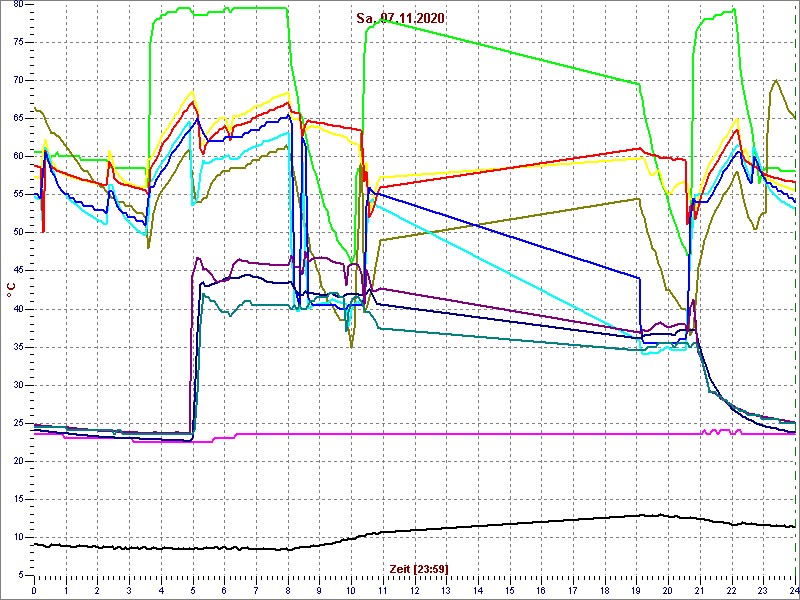
Task: Click the date title Sa. 07.11.2020
Action: coord(401,18)
